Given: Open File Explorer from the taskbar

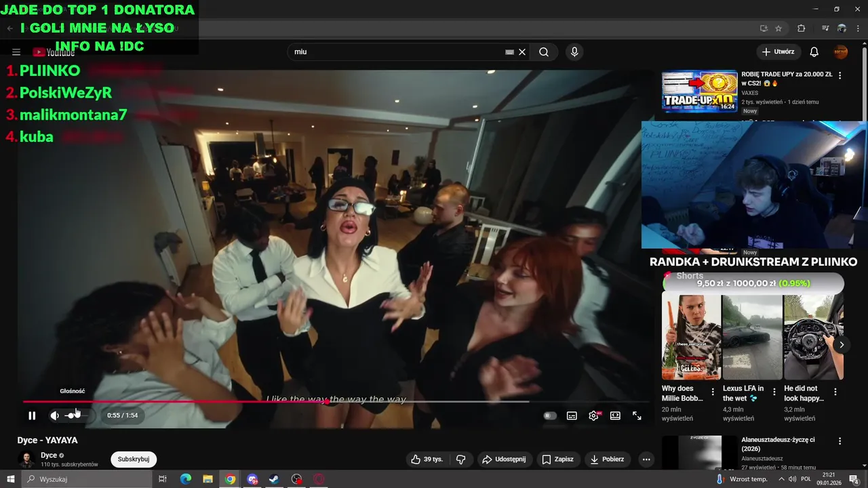Looking at the screenshot, I should point(208,479).
